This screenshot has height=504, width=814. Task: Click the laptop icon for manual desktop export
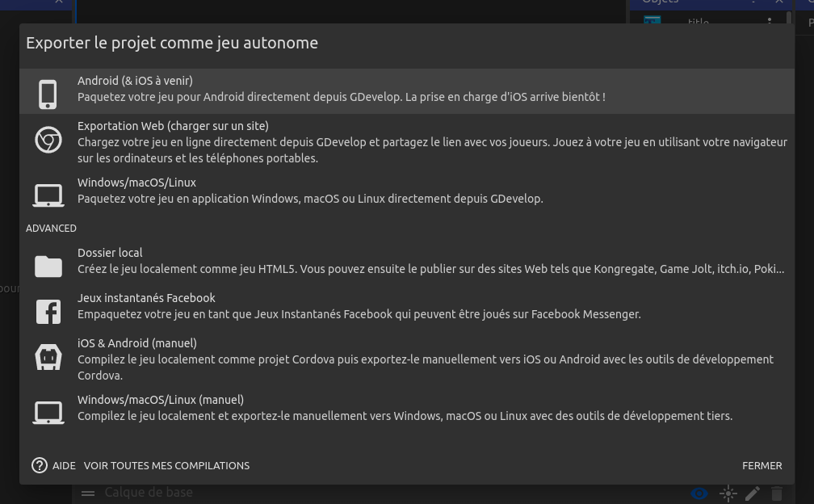click(48, 413)
